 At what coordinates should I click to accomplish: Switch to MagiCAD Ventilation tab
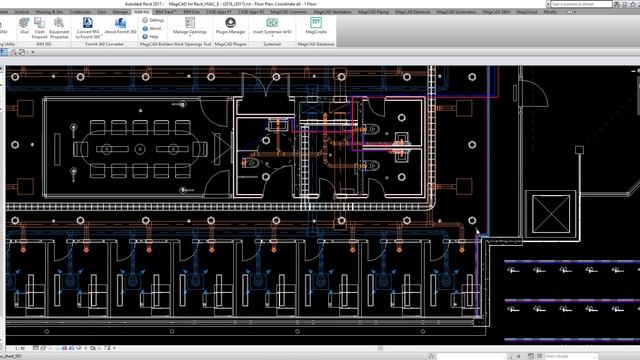(332, 12)
